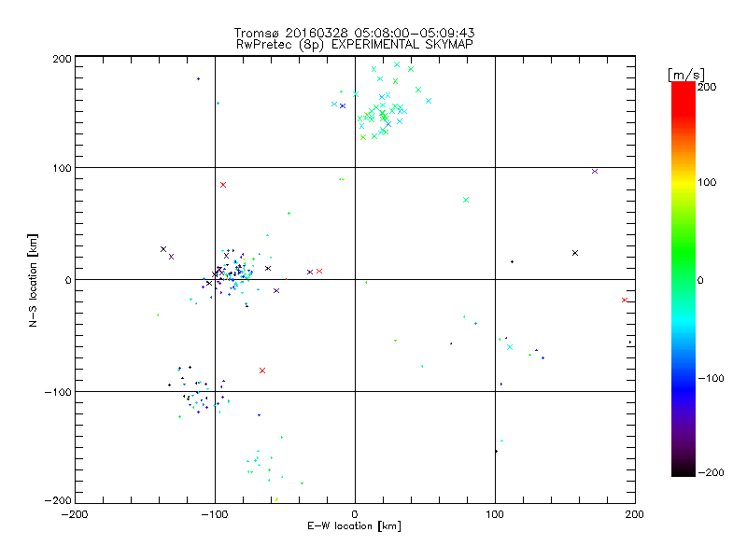The height and width of the screenshot is (560, 747).
Task: Click the colorbar tick label '100'
Action: (707, 182)
